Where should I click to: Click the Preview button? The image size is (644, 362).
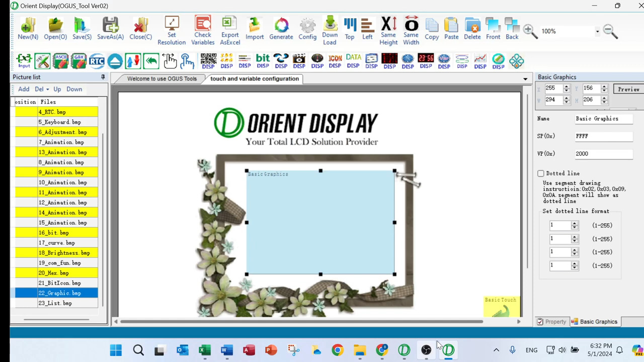[628, 89]
